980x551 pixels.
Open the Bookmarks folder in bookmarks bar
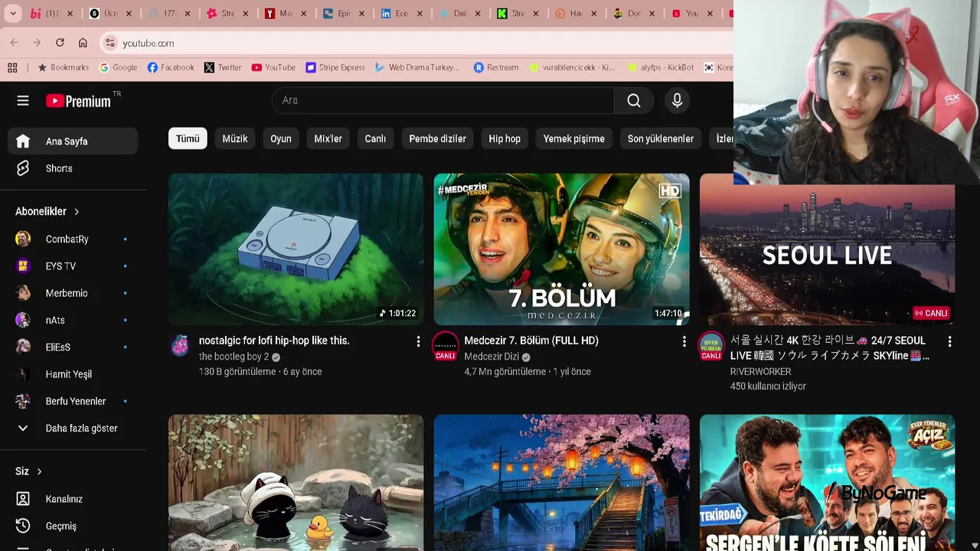point(63,67)
